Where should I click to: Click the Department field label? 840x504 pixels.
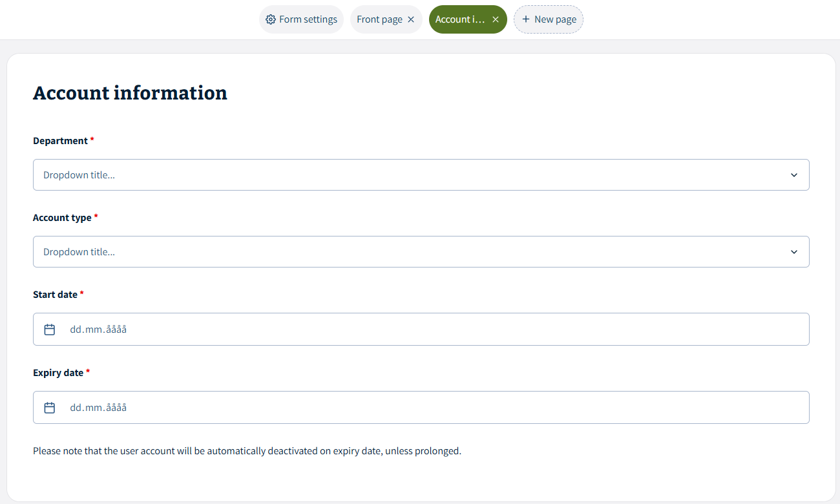coord(60,141)
